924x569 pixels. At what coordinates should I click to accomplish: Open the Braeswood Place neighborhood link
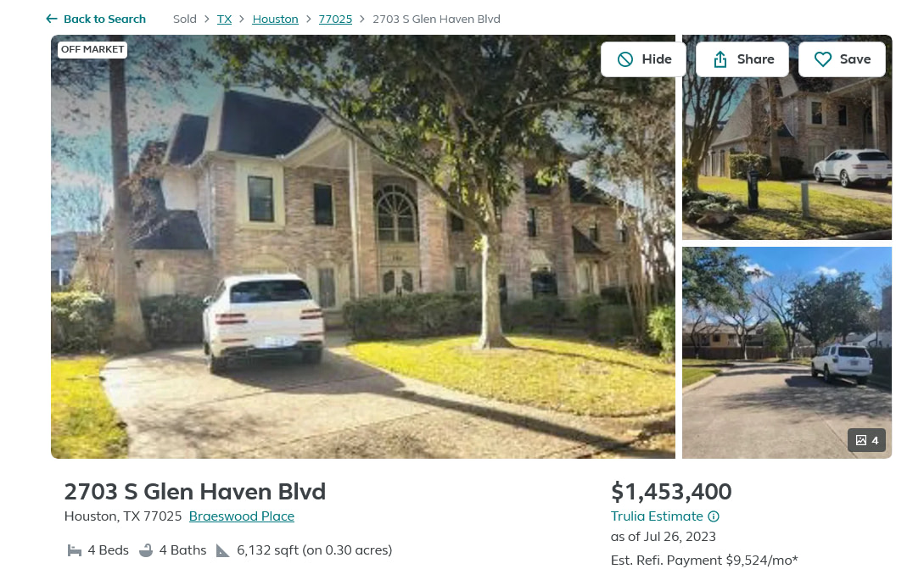click(x=242, y=516)
